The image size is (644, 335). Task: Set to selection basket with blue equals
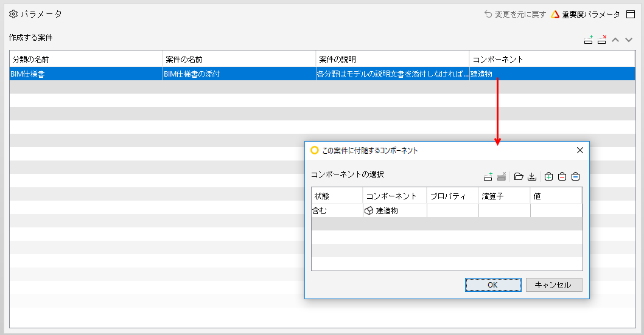(x=575, y=177)
